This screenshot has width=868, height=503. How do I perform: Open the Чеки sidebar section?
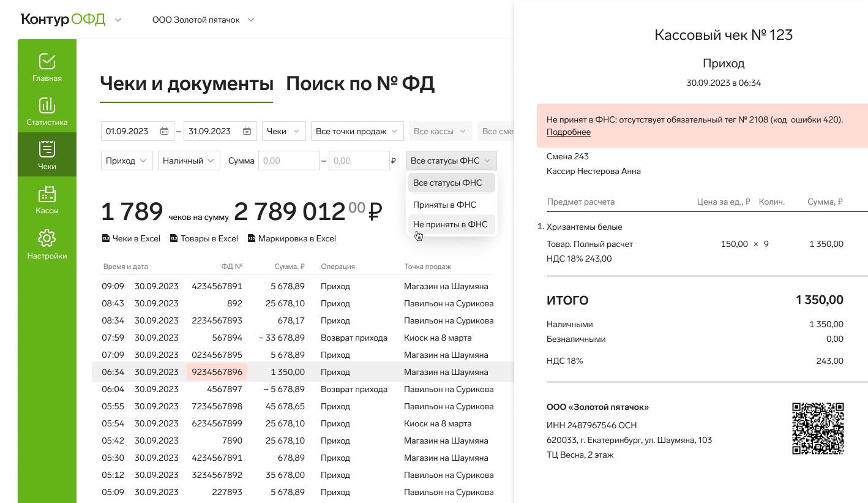(47, 154)
